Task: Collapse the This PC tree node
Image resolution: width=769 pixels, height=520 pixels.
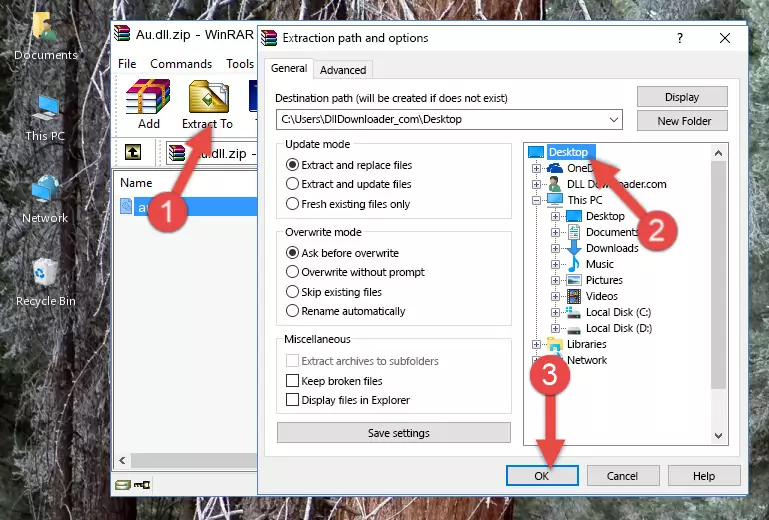Action: [x=537, y=200]
